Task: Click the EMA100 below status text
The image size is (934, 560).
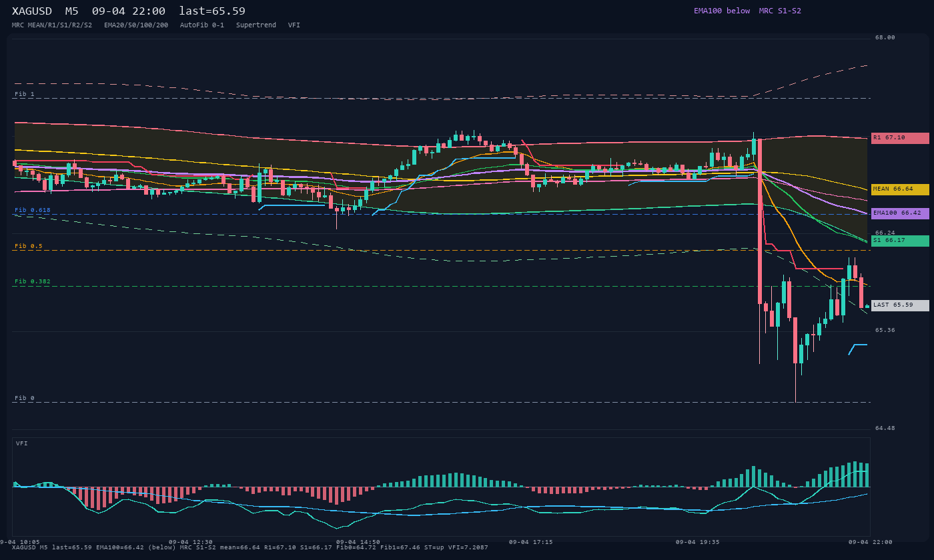Action: point(722,11)
